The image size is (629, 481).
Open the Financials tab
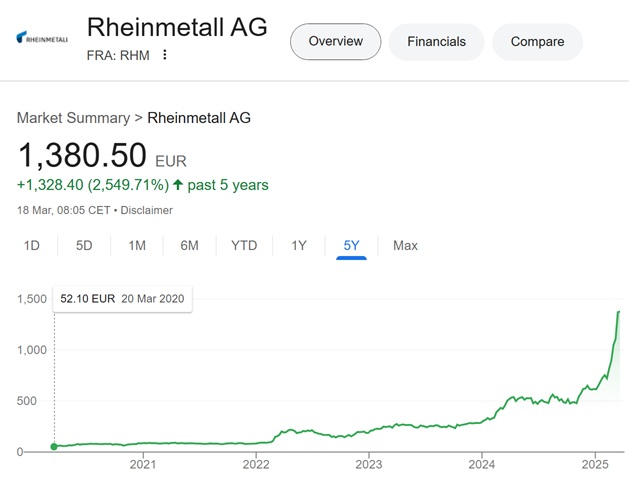[x=436, y=41]
